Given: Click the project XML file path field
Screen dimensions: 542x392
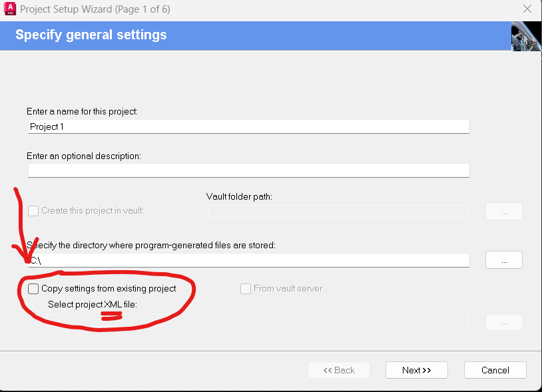Looking at the screenshot, I should [x=248, y=321].
